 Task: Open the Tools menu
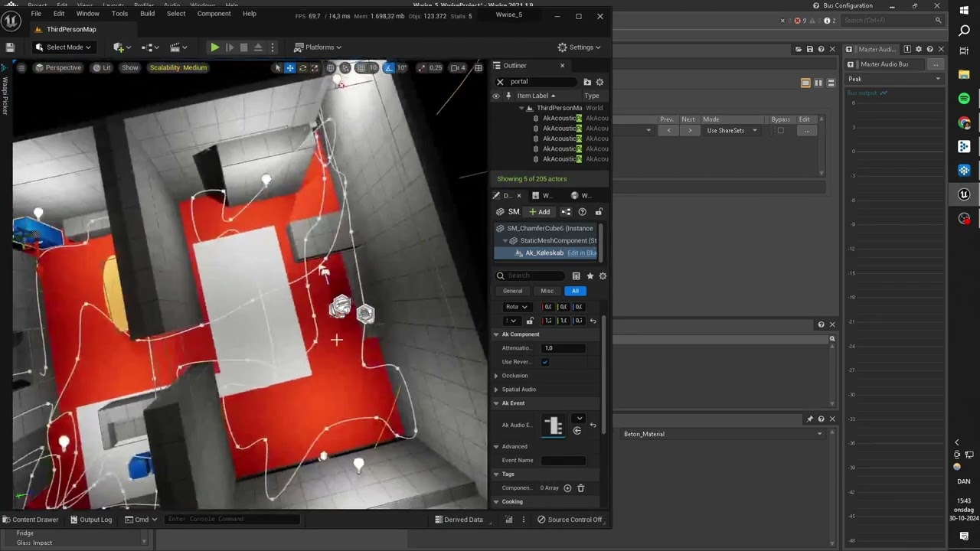(119, 14)
